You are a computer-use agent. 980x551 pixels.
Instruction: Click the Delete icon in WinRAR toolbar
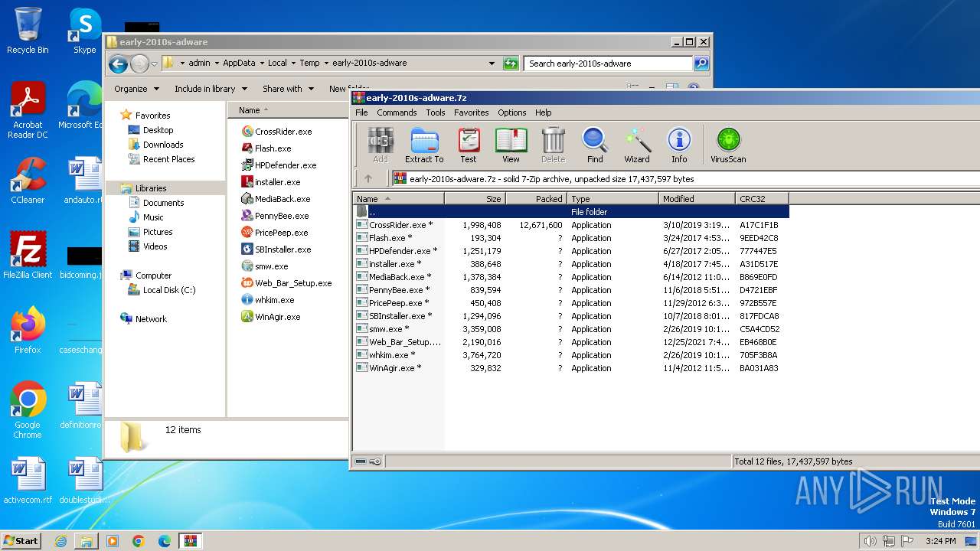[x=553, y=145]
